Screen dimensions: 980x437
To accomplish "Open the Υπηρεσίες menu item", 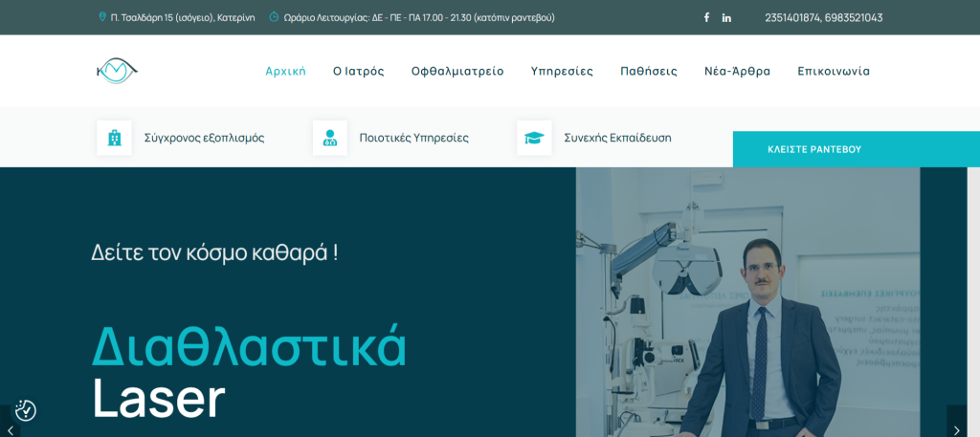I will (x=562, y=71).
